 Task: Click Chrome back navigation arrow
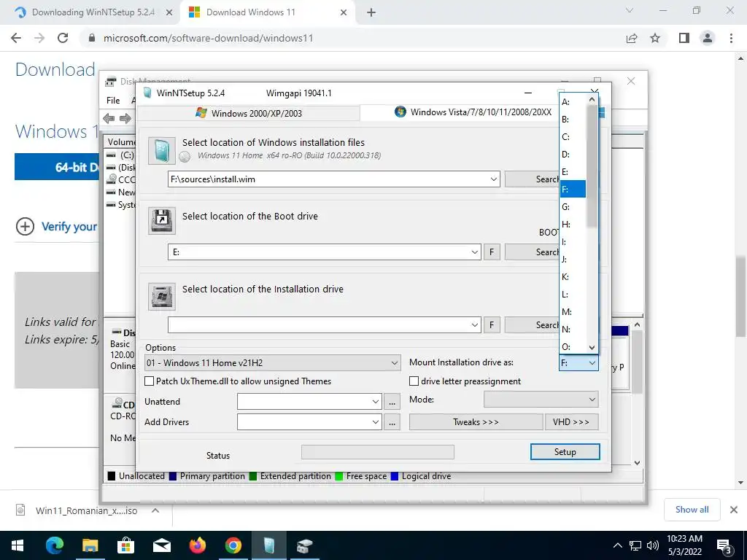[x=16, y=38]
